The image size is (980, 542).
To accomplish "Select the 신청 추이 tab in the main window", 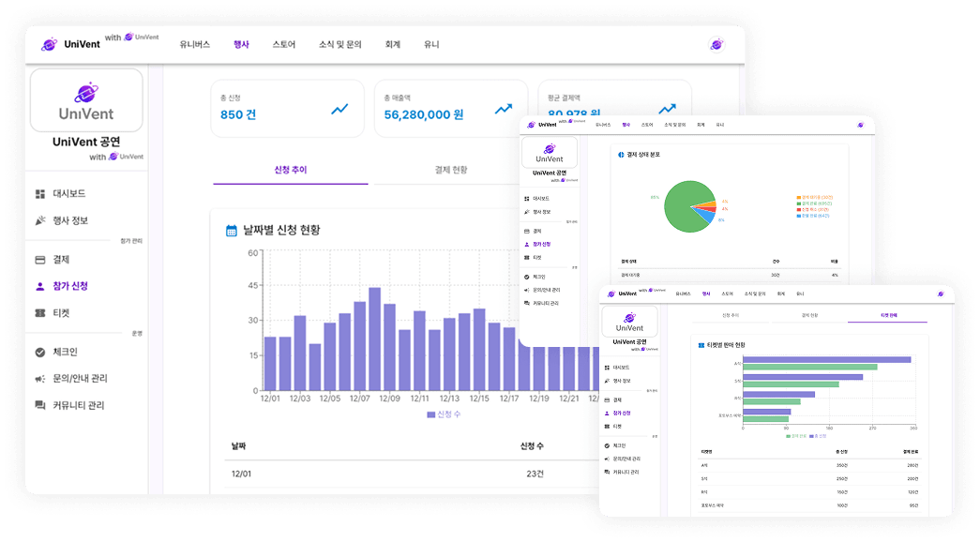I will click(290, 170).
